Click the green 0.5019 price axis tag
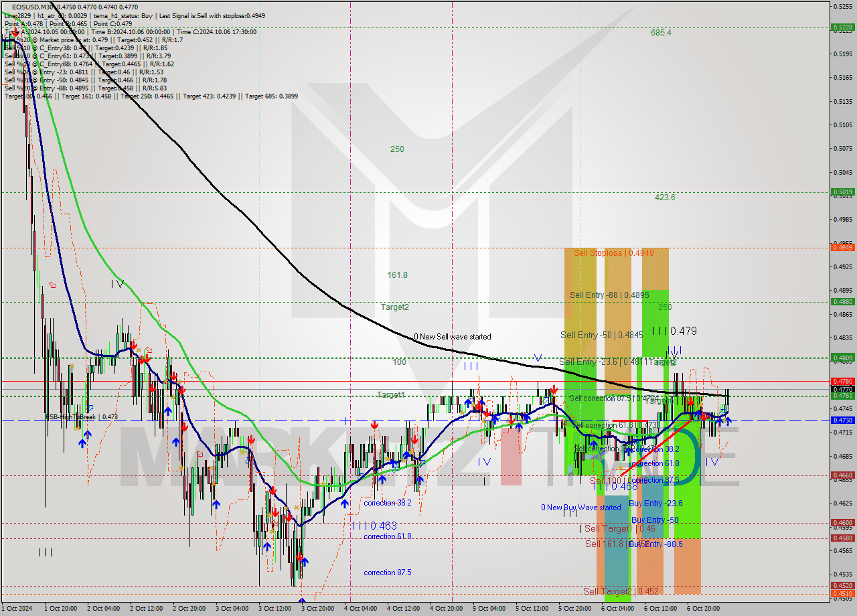 (842, 192)
